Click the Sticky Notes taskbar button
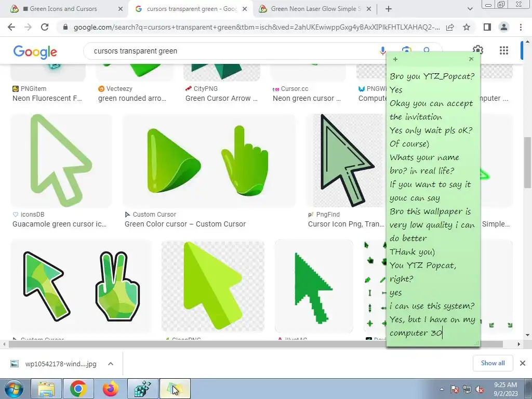This screenshot has width=532, height=399. click(x=175, y=389)
